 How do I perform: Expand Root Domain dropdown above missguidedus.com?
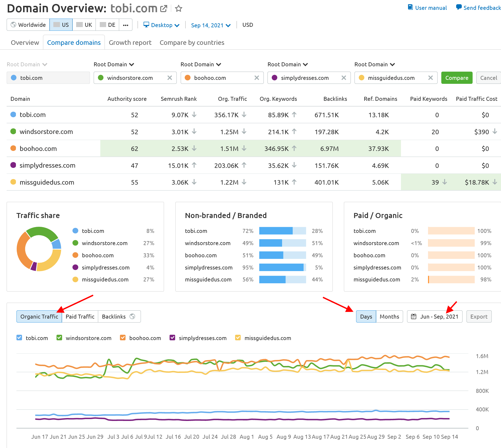click(x=375, y=64)
